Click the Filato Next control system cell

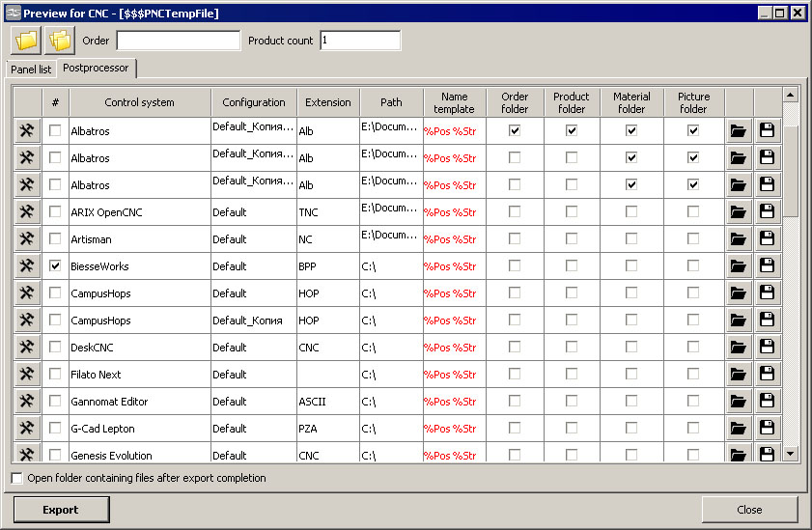click(x=140, y=375)
